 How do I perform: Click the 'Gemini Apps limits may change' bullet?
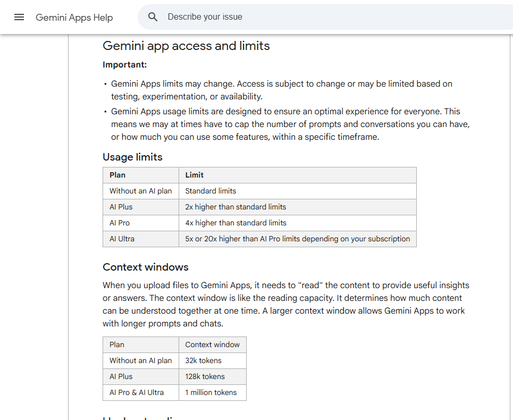(x=282, y=90)
